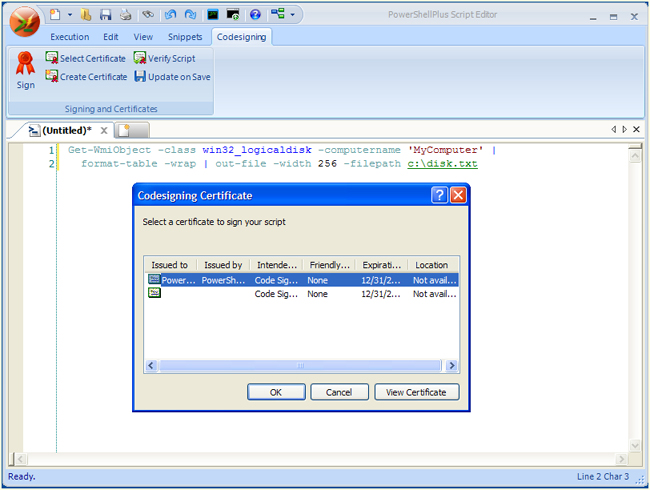Screen dimensions: 650x490
Task: Expand the New script dropdown arrow
Action: coord(70,15)
